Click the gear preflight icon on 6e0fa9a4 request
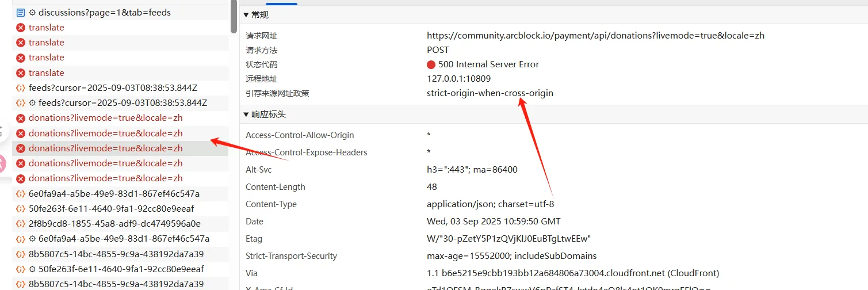The image size is (868, 290). (x=32, y=239)
